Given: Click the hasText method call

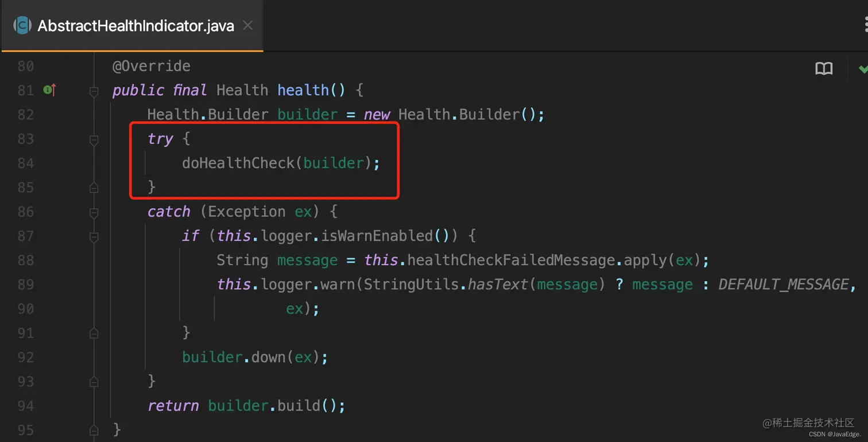Looking at the screenshot, I should click(498, 284).
